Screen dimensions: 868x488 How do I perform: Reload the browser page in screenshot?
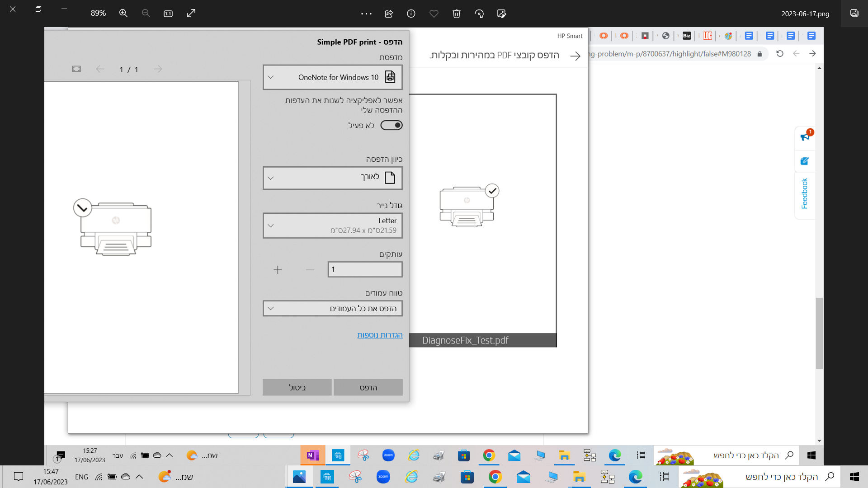pyautogui.click(x=780, y=54)
